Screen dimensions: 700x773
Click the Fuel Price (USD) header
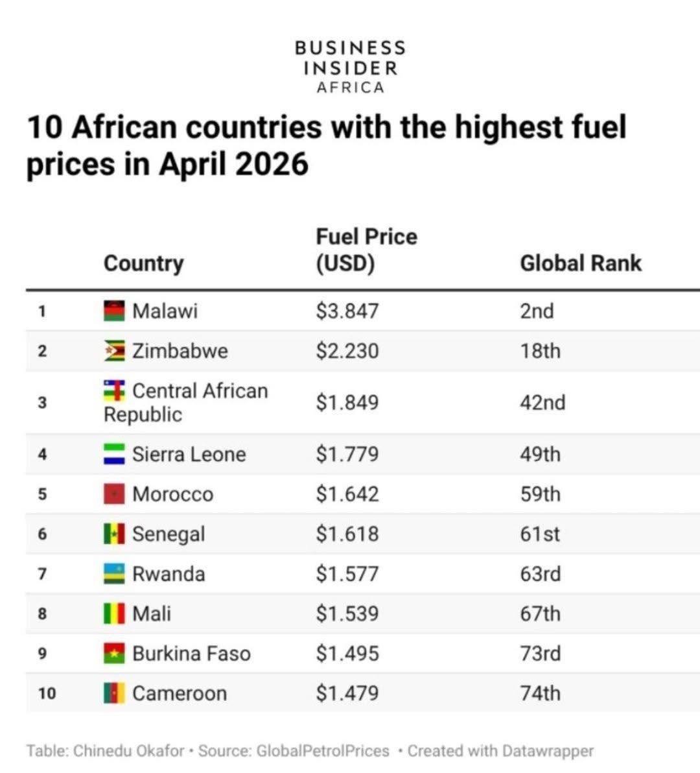(366, 250)
